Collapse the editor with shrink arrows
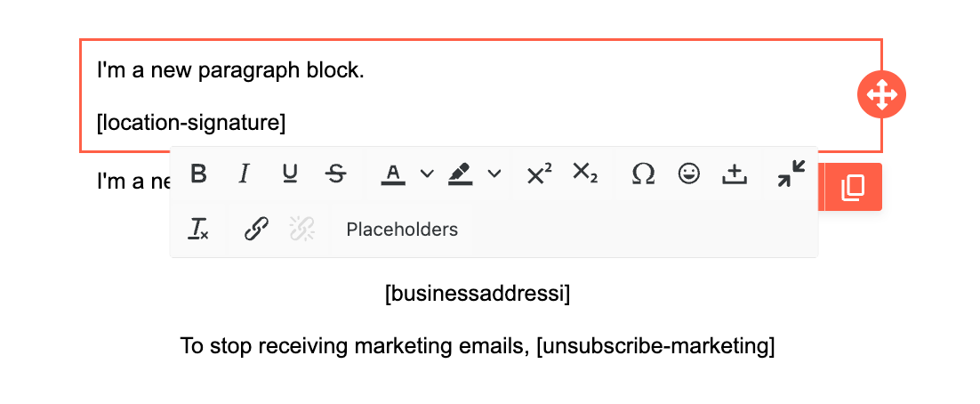The height and width of the screenshot is (404, 980). click(x=791, y=174)
